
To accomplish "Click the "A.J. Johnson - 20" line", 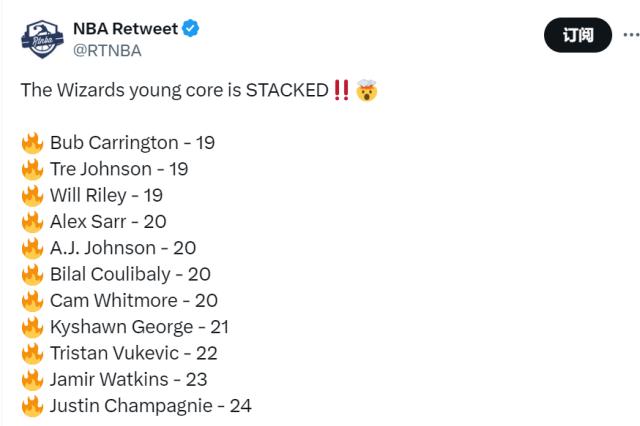I will (x=122, y=248).
